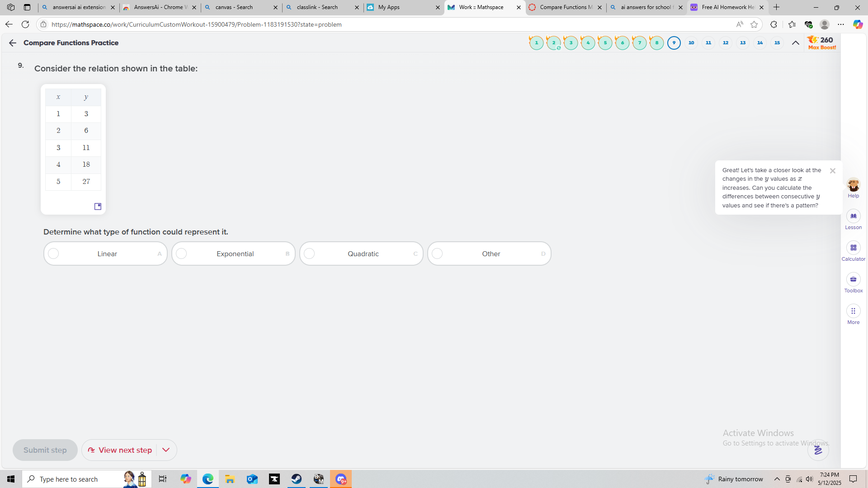Image resolution: width=868 pixels, height=488 pixels.
Task: Select the Exponential answer option
Action: click(233, 253)
